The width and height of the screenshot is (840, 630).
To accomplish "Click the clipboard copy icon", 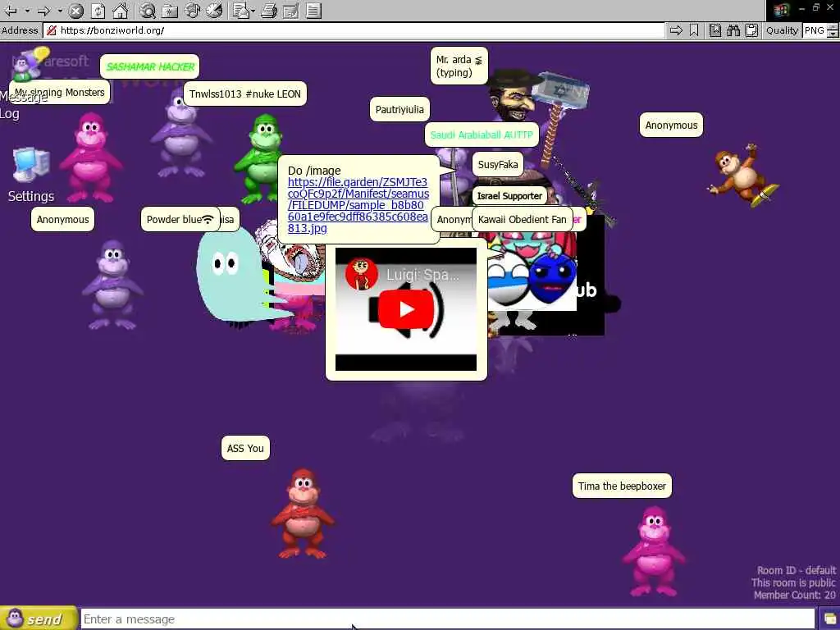I will [751, 30].
